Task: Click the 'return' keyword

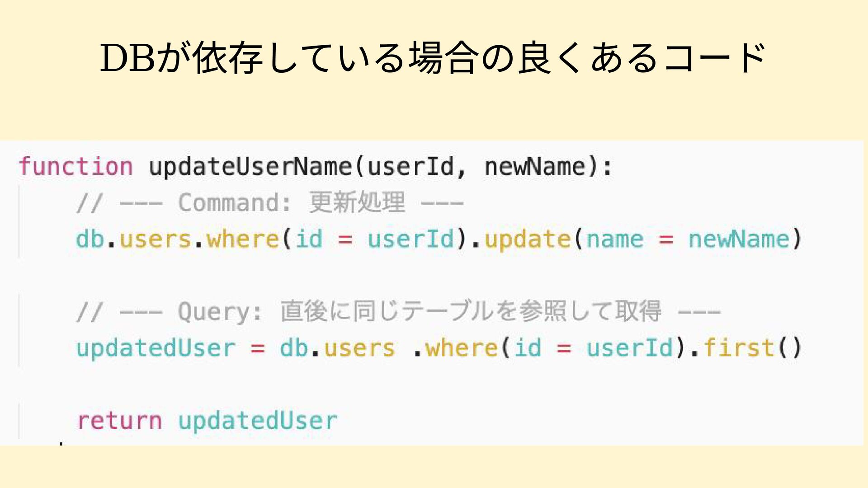Action: [x=119, y=421]
